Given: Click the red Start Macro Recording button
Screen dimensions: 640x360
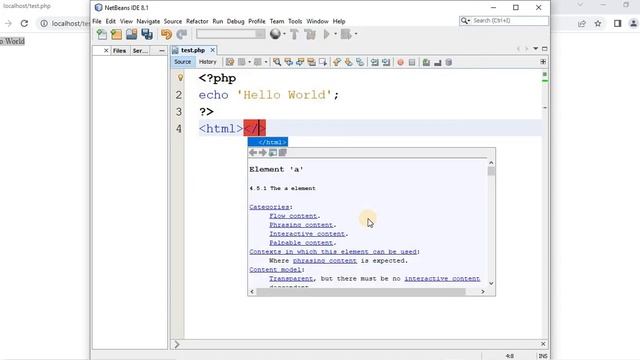Looking at the screenshot, I should (x=400, y=62).
